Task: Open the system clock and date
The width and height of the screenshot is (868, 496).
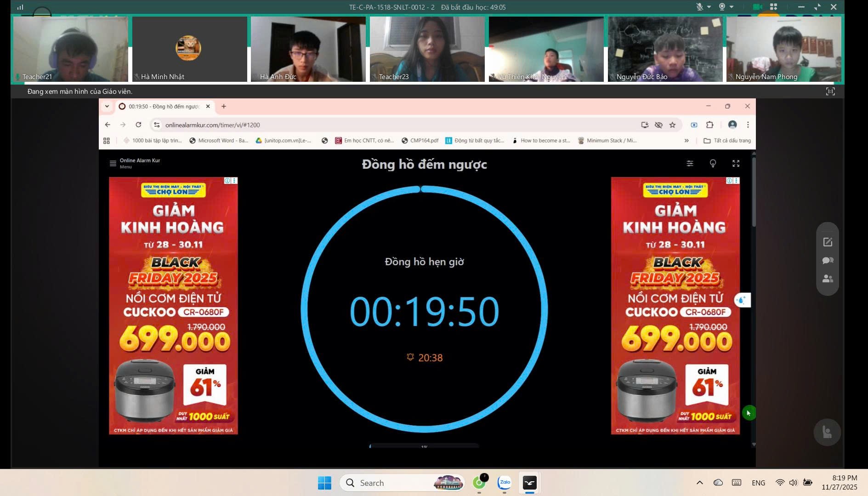Action: [x=839, y=483]
